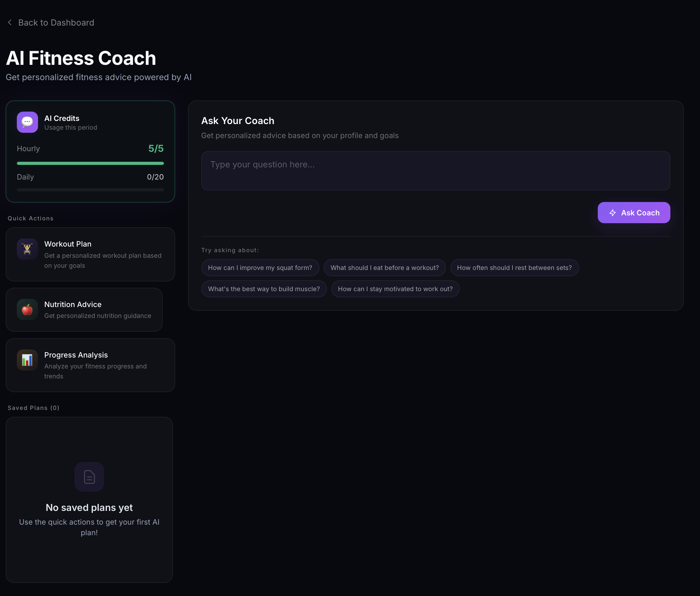Click the document icon under Saved Plans
700x596 pixels.
tap(89, 477)
